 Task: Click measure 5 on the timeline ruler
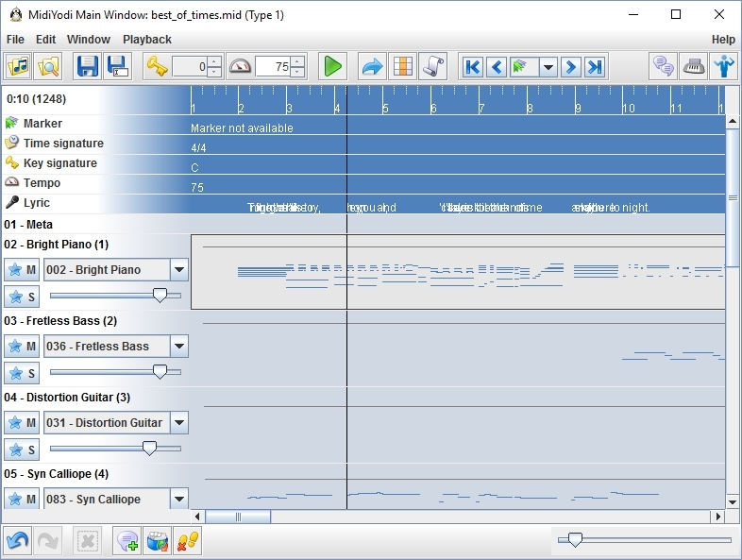pos(385,109)
